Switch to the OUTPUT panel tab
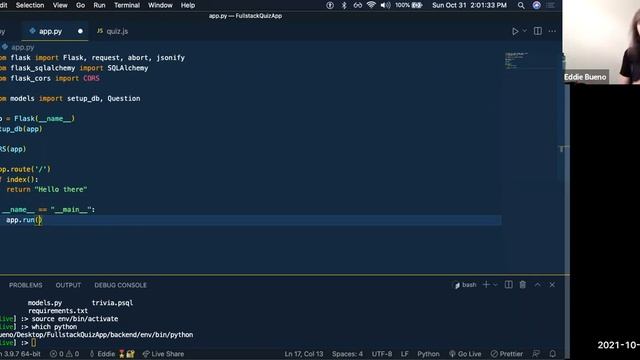The height and width of the screenshot is (360, 640). click(68, 285)
